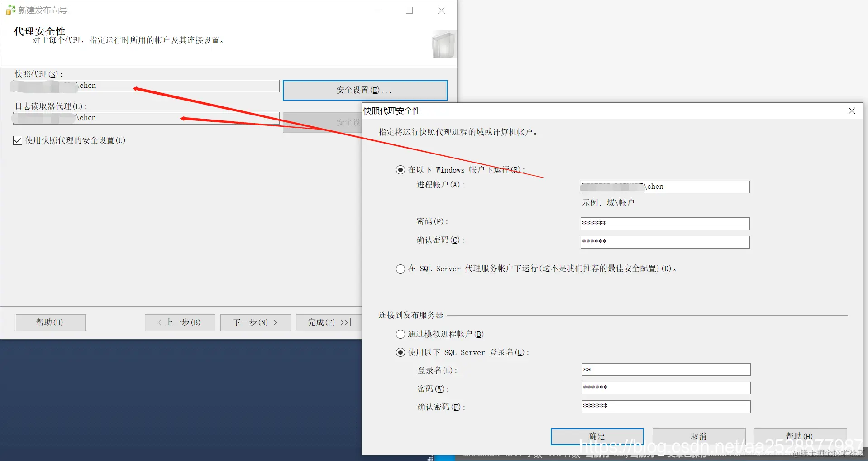Proceed with 下一步 button

(x=255, y=322)
